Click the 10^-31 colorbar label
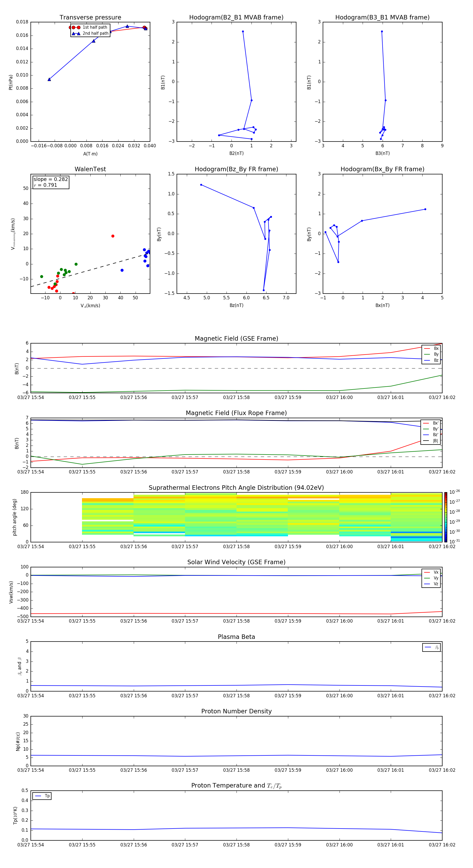The width and height of the screenshot is (473, 868). (455, 542)
